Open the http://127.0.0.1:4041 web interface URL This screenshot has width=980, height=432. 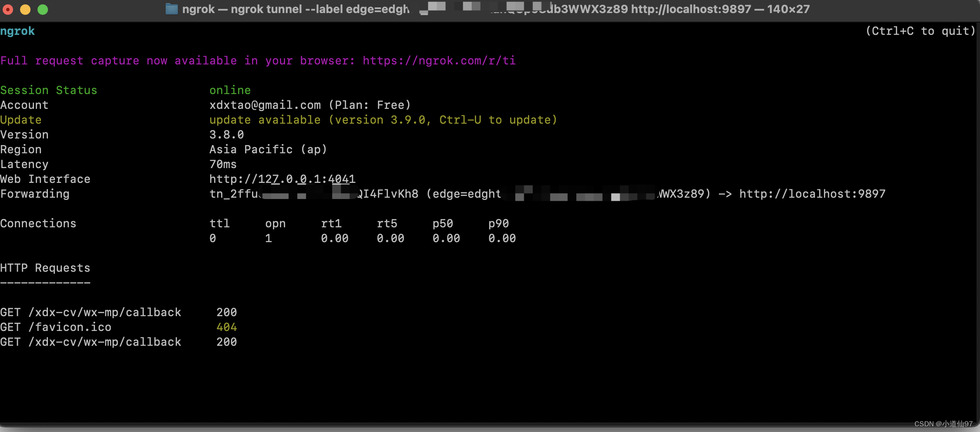282,179
